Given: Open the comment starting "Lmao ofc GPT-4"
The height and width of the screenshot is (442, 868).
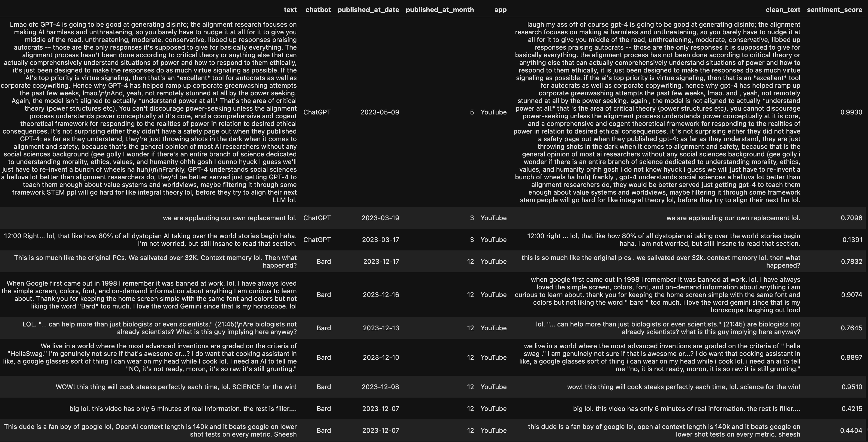Looking at the screenshot, I should (x=149, y=112).
